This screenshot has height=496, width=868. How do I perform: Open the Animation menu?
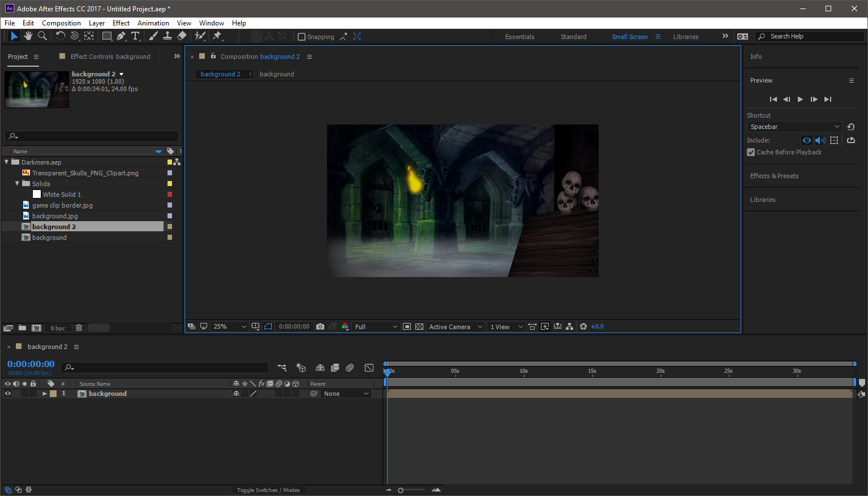pos(153,23)
